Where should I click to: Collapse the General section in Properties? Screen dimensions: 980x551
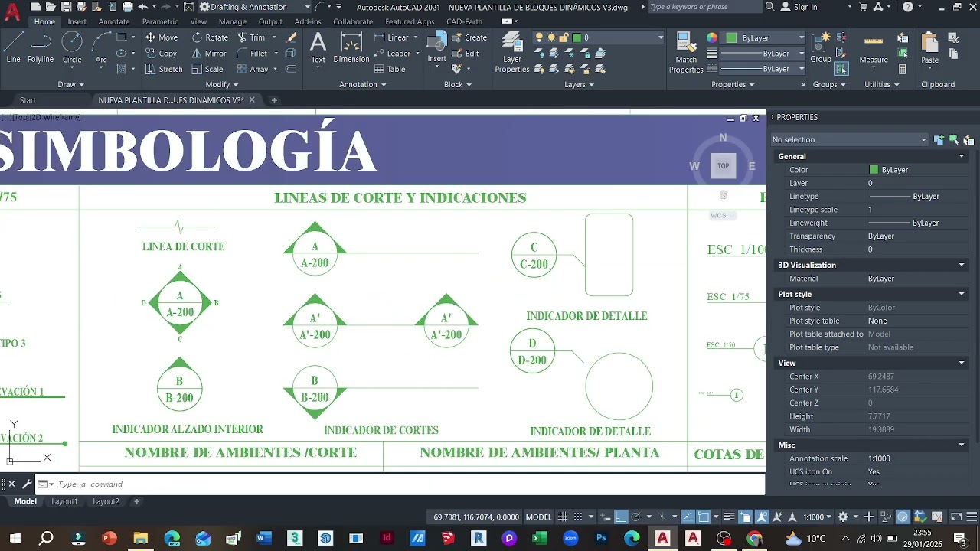(962, 156)
